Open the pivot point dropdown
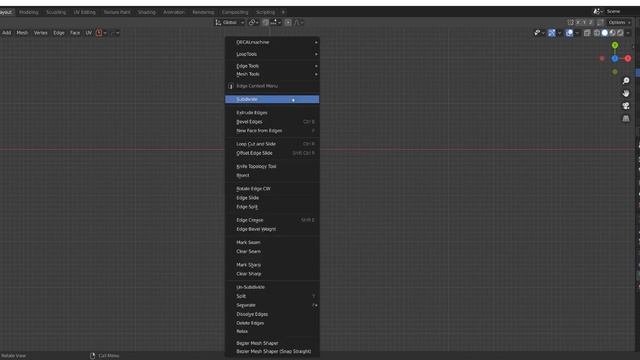Image resolution: width=640 pixels, height=360 pixels. [x=254, y=22]
